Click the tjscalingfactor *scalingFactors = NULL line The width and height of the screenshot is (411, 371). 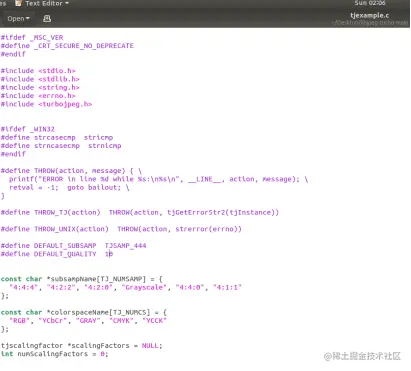tap(82, 346)
